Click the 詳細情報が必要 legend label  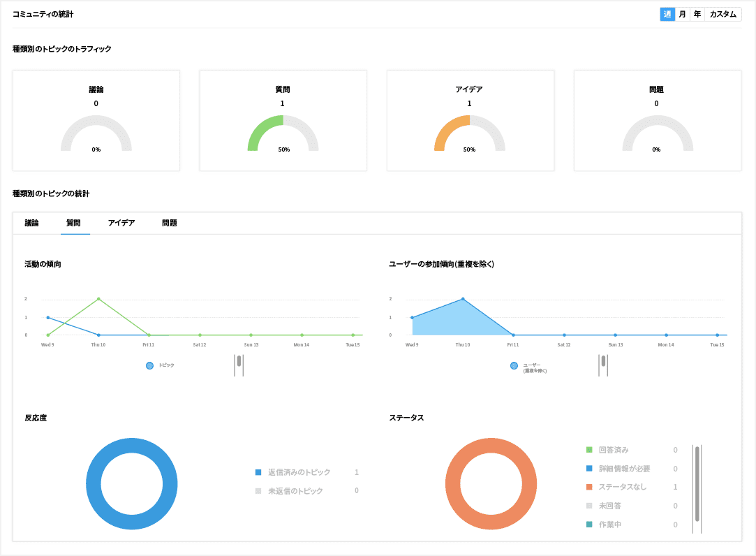[624, 469]
